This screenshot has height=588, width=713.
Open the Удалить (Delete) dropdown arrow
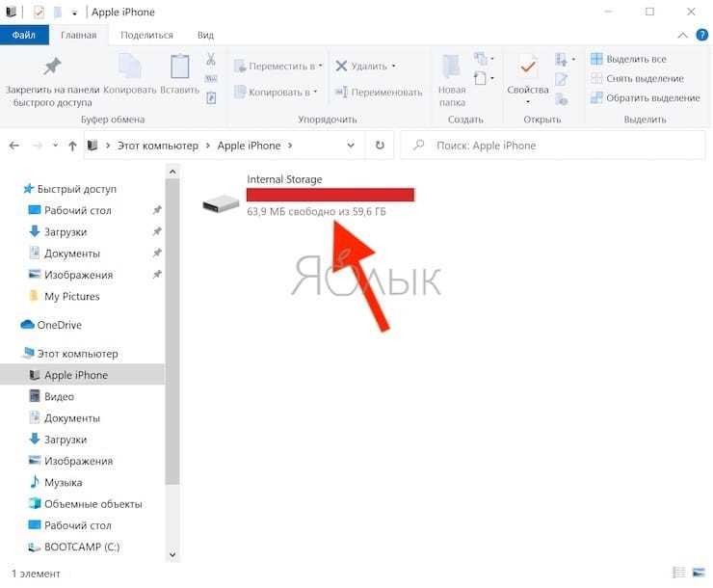[x=394, y=66]
